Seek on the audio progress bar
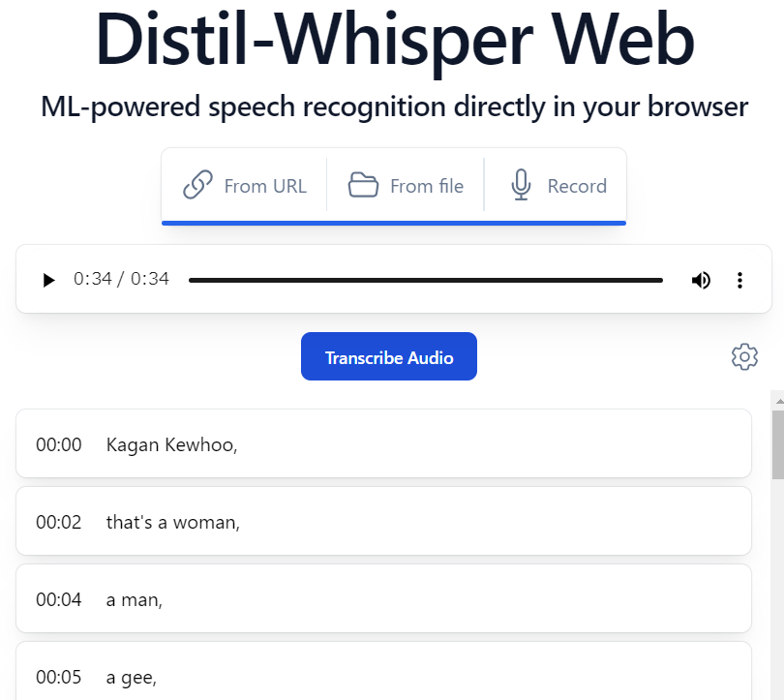 [426, 280]
